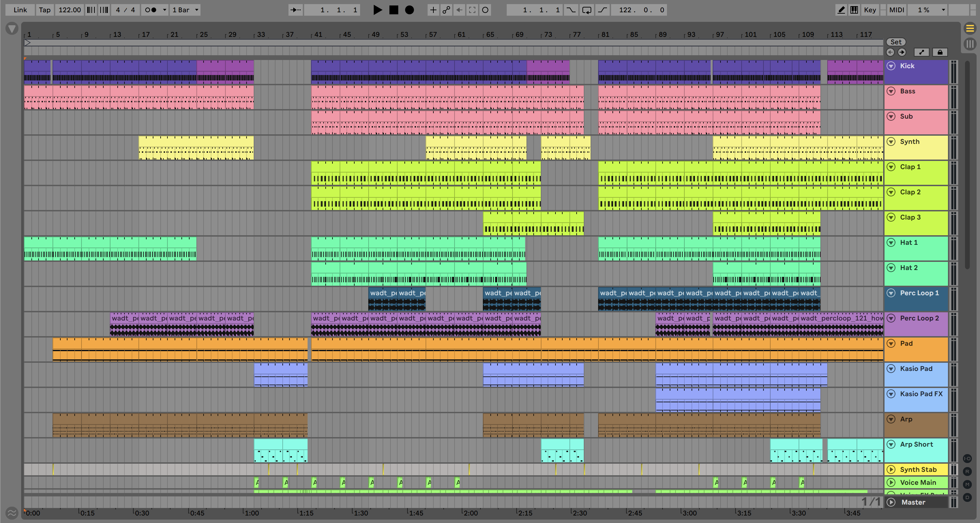Unfold the Perc Loop 1 track
Screen dimensions: 980x523
point(891,293)
